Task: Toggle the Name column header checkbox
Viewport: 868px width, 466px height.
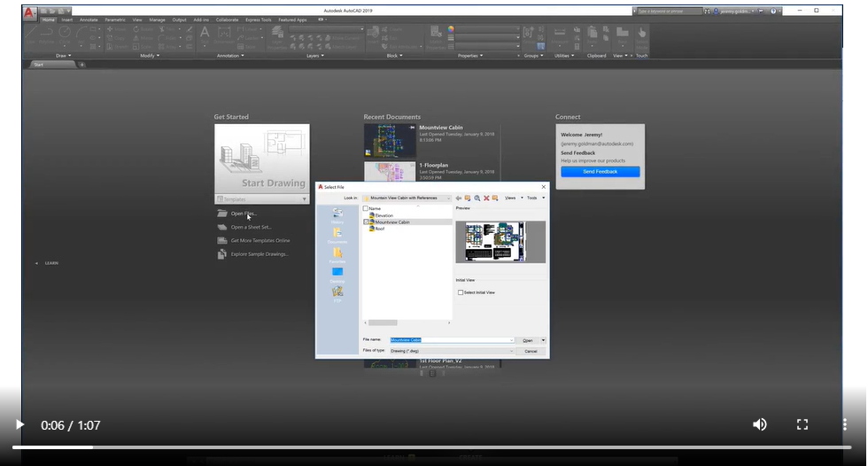Action: click(x=365, y=208)
